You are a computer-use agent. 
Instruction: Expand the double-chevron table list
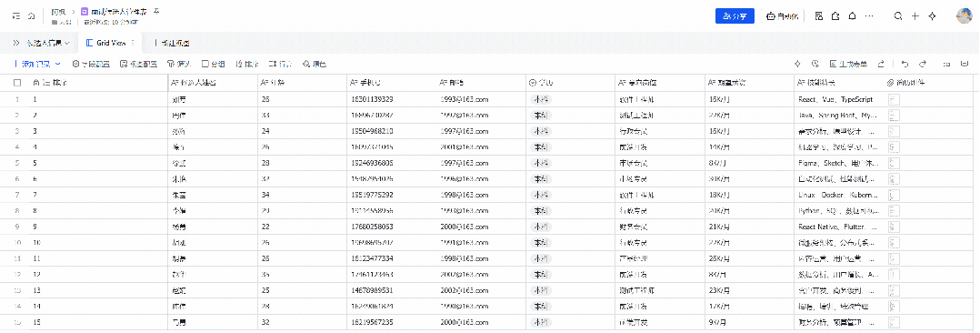[16, 43]
